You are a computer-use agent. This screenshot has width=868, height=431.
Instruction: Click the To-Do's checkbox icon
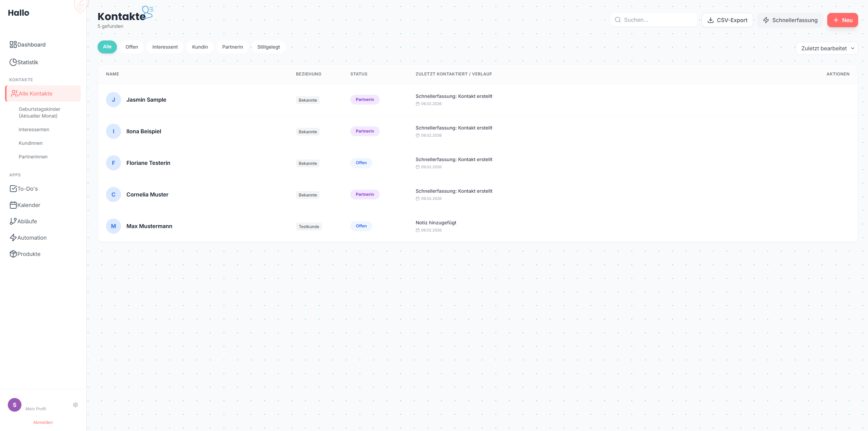13,189
